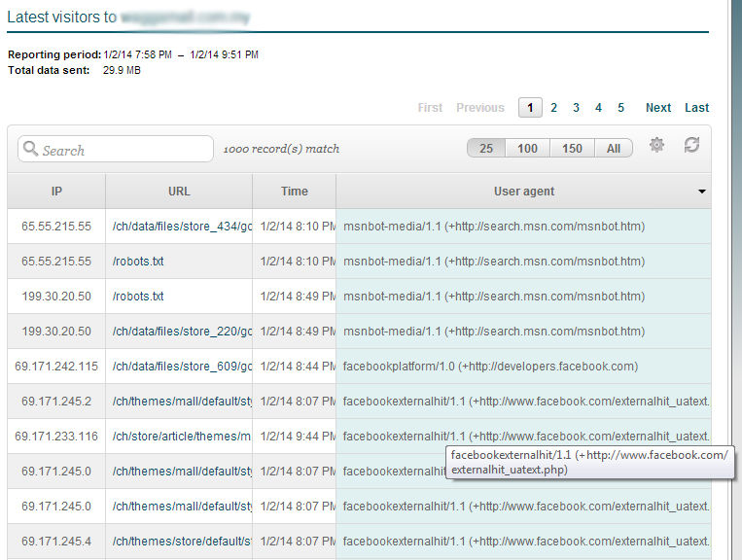Sort by the Time column header
The height and width of the screenshot is (560, 742).
(x=294, y=192)
